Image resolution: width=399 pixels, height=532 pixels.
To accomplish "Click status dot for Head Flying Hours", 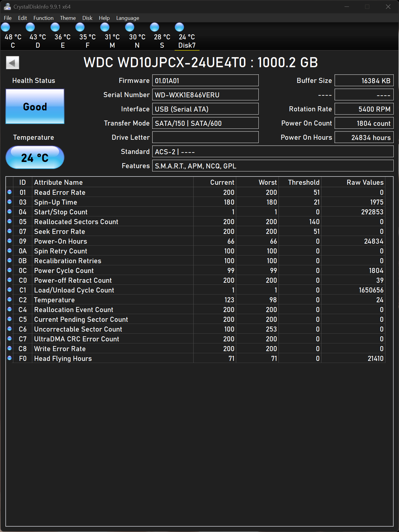I will click(x=9, y=358).
